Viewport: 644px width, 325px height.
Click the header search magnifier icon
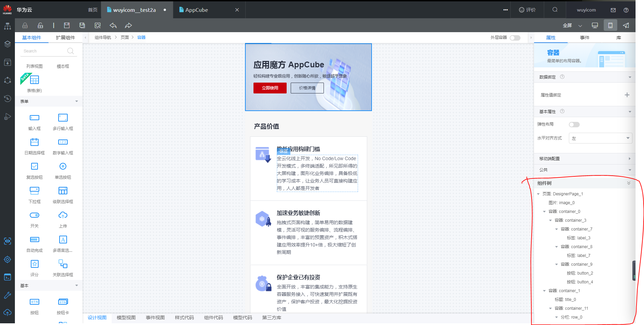[x=555, y=10]
